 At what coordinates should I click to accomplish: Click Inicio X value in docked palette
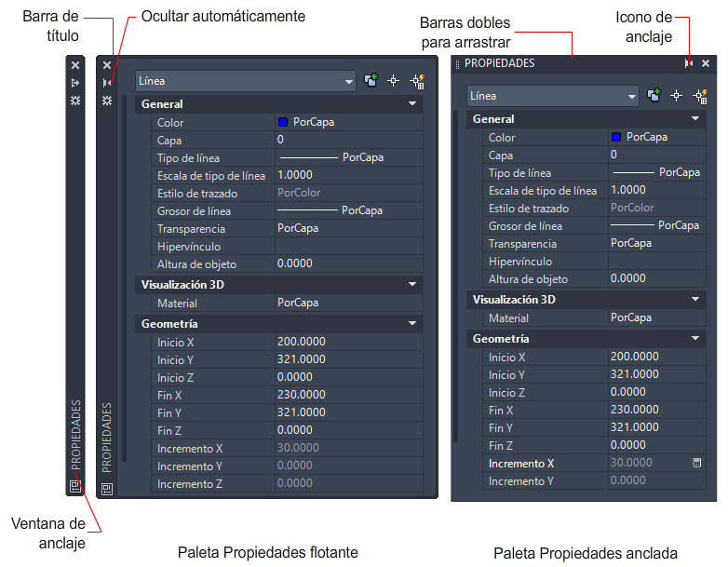tap(657, 357)
